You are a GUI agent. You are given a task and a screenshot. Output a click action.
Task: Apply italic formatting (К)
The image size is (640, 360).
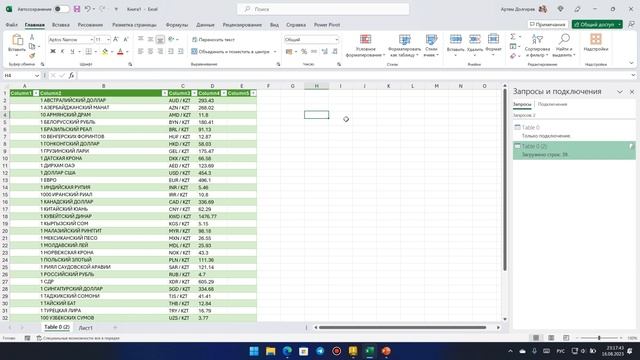(x=62, y=52)
